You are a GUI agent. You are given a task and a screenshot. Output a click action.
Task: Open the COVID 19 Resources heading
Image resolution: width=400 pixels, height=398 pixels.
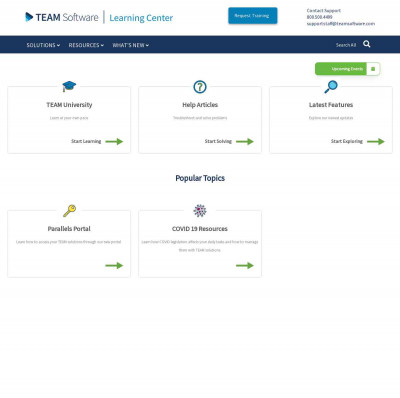(200, 229)
